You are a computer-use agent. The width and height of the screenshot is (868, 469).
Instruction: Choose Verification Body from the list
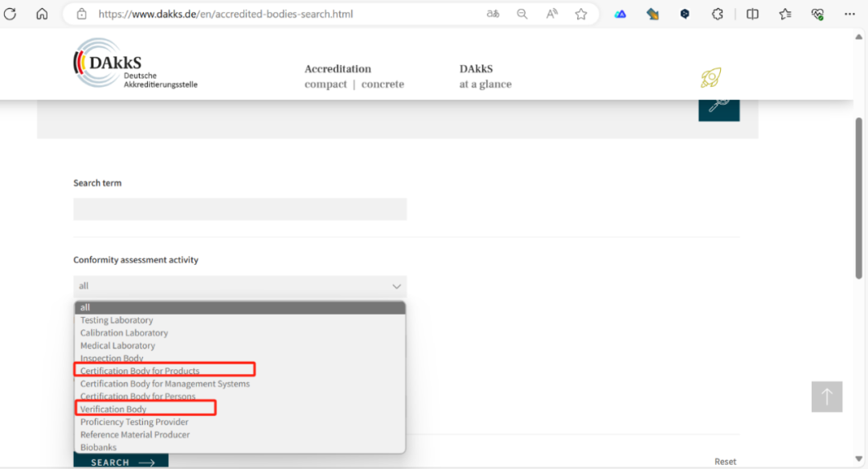[x=113, y=409]
